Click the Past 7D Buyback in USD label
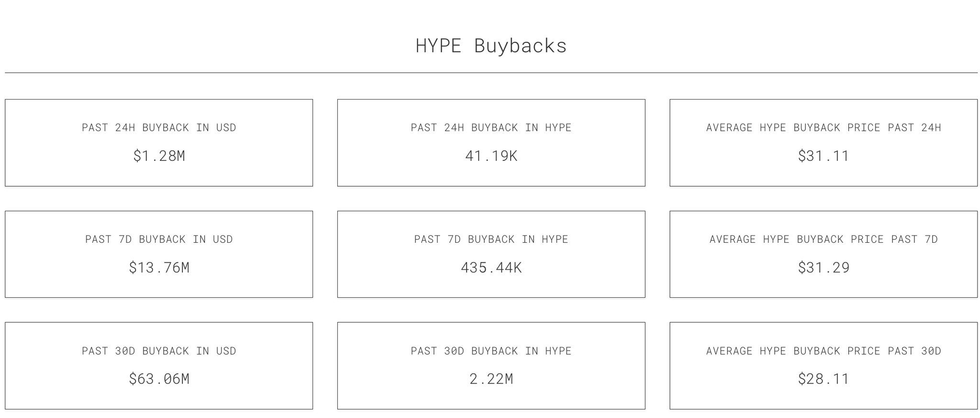The height and width of the screenshot is (418, 980). [159, 239]
